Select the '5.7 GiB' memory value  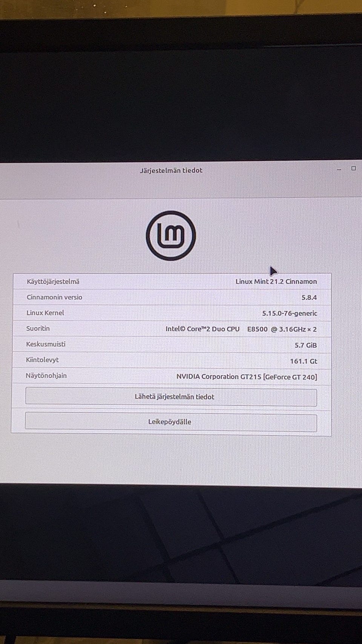click(306, 345)
